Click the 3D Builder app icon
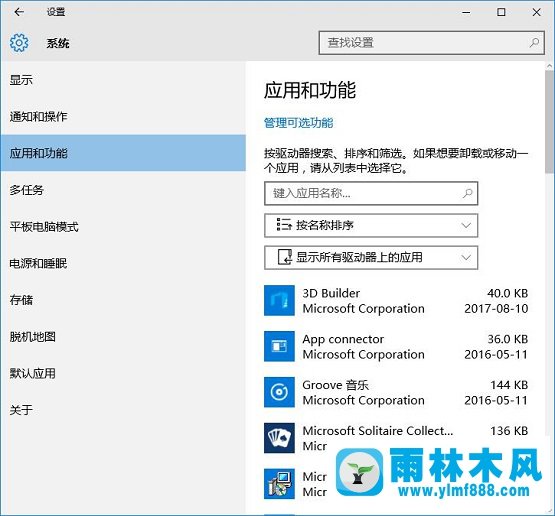The width and height of the screenshot is (555, 516). 279,300
